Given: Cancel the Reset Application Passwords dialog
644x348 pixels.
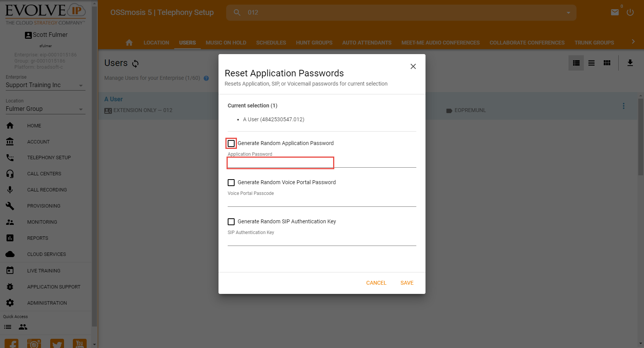Looking at the screenshot, I should point(376,283).
